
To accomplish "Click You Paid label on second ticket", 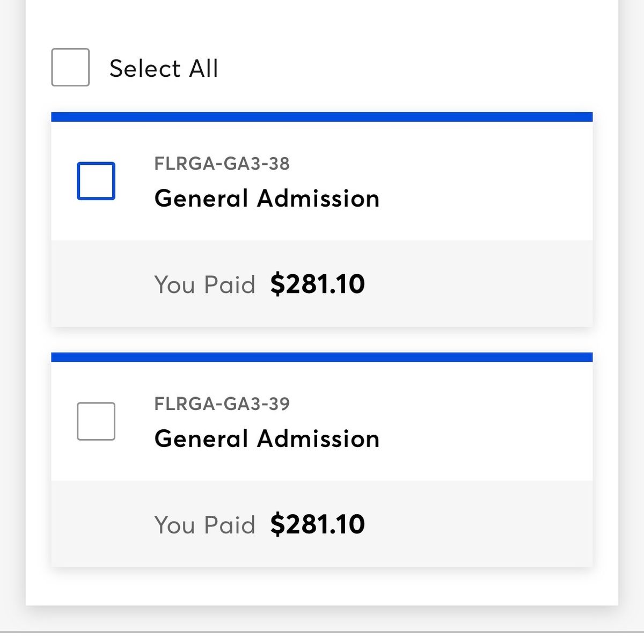I will coord(204,525).
